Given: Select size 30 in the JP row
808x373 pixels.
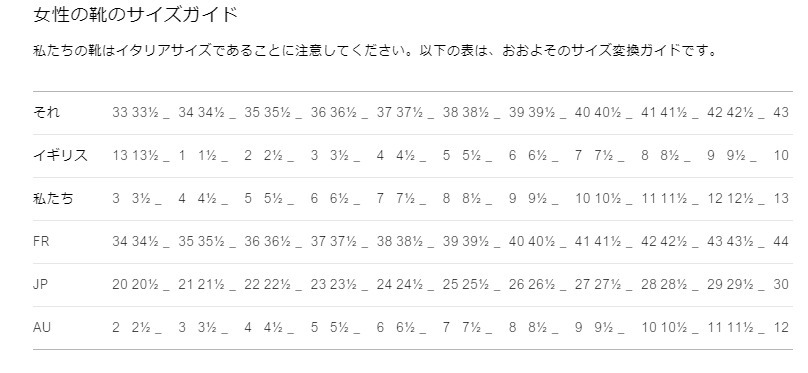Looking at the screenshot, I should coord(781,284).
